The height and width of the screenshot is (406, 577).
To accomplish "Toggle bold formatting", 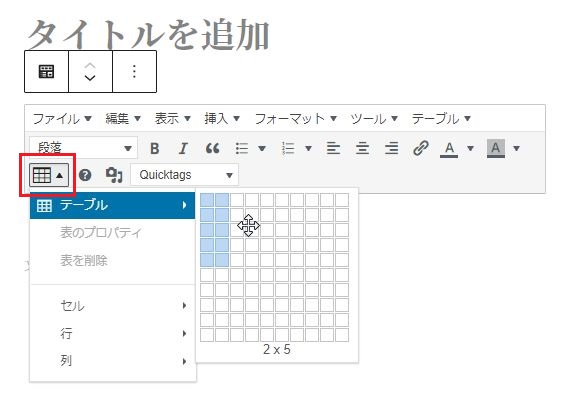I will pyautogui.click(x=155, y=149).
